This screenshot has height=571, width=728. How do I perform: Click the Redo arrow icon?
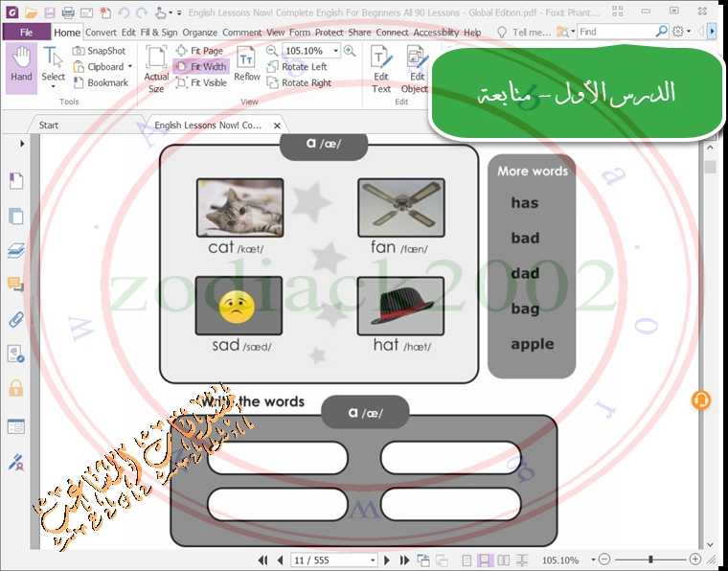[x=142, y=12]
